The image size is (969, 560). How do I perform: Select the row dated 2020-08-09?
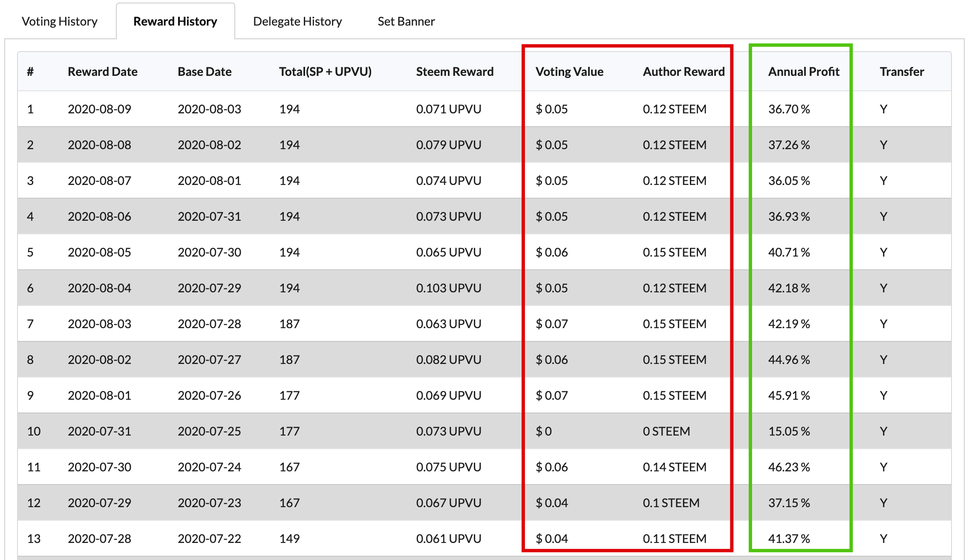(x=99, y=109)
